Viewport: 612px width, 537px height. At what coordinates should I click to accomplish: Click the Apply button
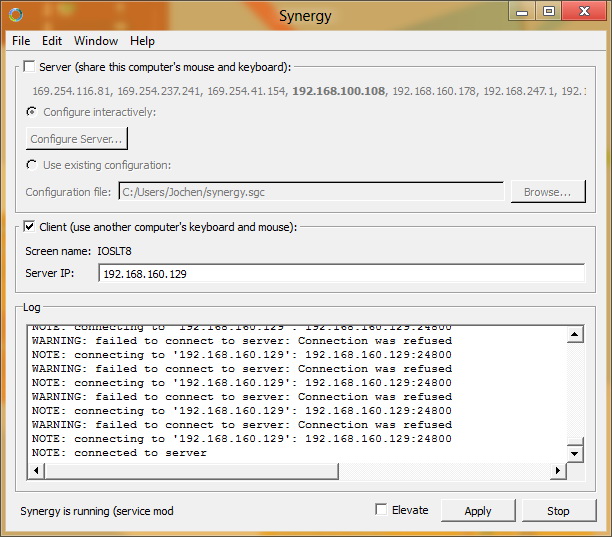(x=478, y=511)
